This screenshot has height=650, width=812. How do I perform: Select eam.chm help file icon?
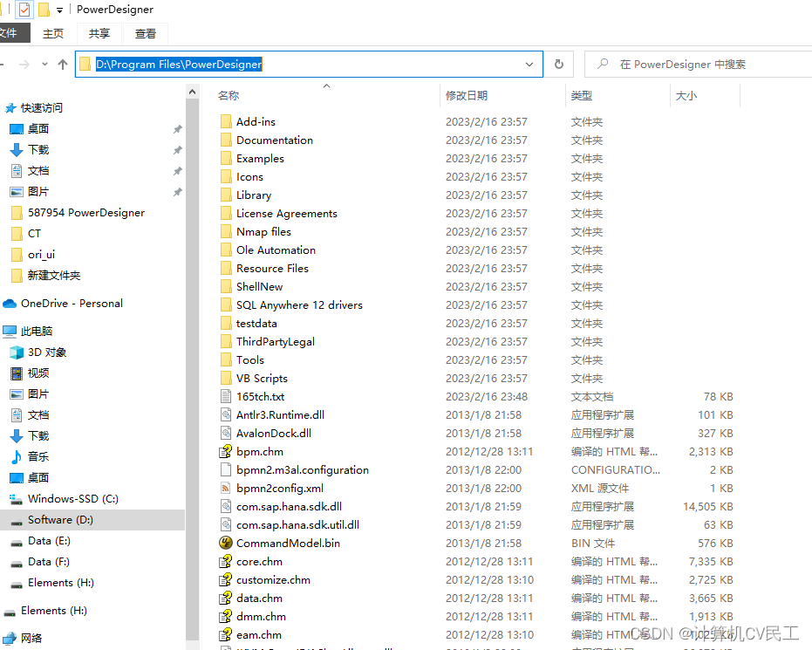pyautogui.click(x=226, y=635)
